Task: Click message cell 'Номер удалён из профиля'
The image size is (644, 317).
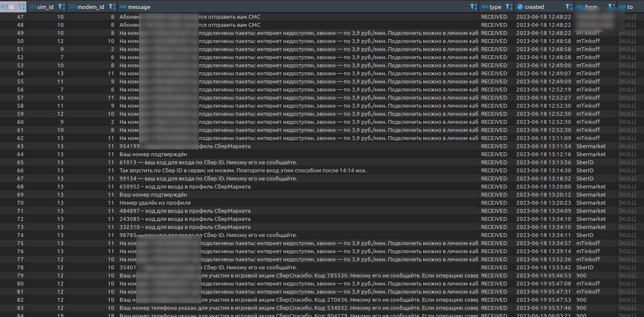Action: [x=155, y=203]
